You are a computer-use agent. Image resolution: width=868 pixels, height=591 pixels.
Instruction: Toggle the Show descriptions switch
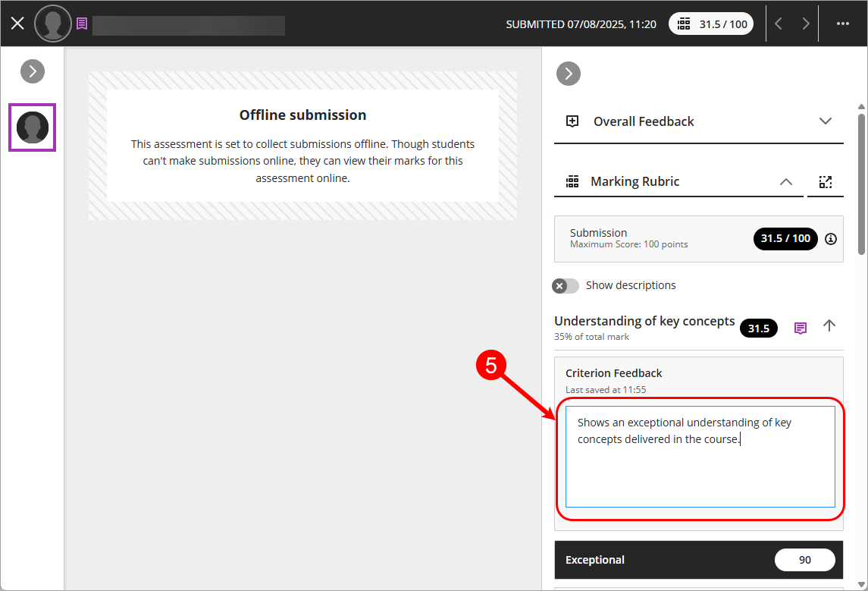tap(566, 286)
